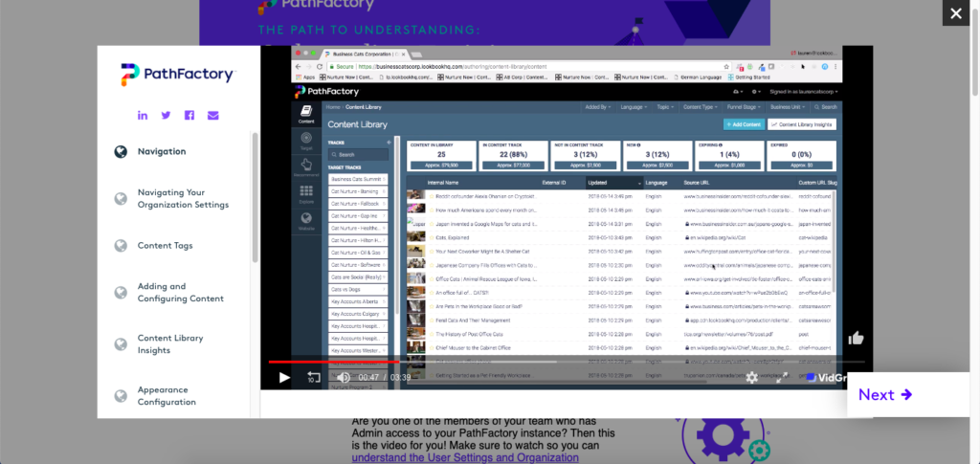Mute the video volume

click(x=344, y=377)
